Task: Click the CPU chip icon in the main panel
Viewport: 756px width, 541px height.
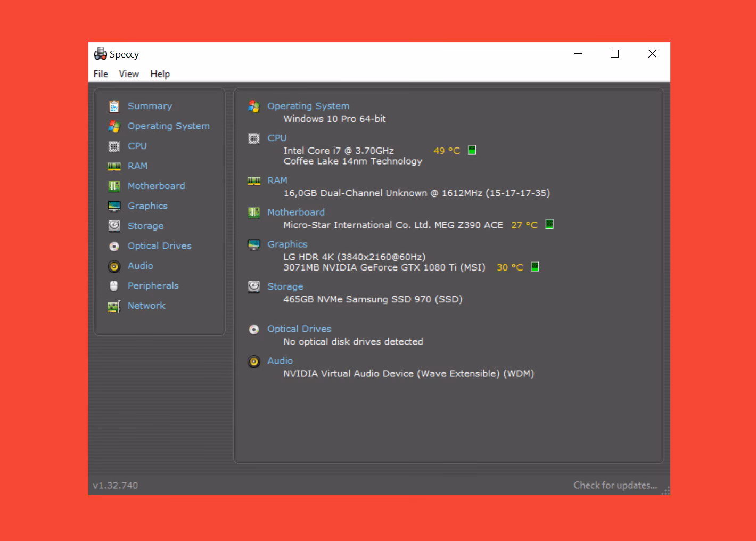Action: click(254, 138)
